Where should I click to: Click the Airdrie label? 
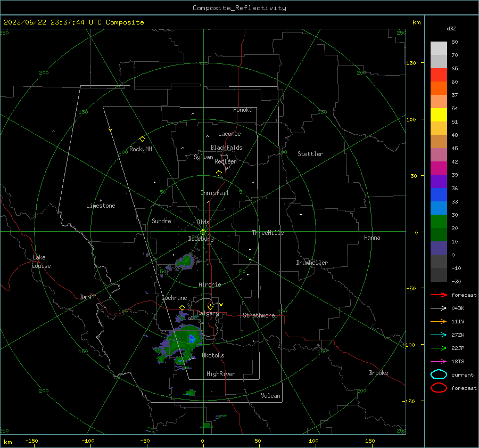(x=210, y=284)
